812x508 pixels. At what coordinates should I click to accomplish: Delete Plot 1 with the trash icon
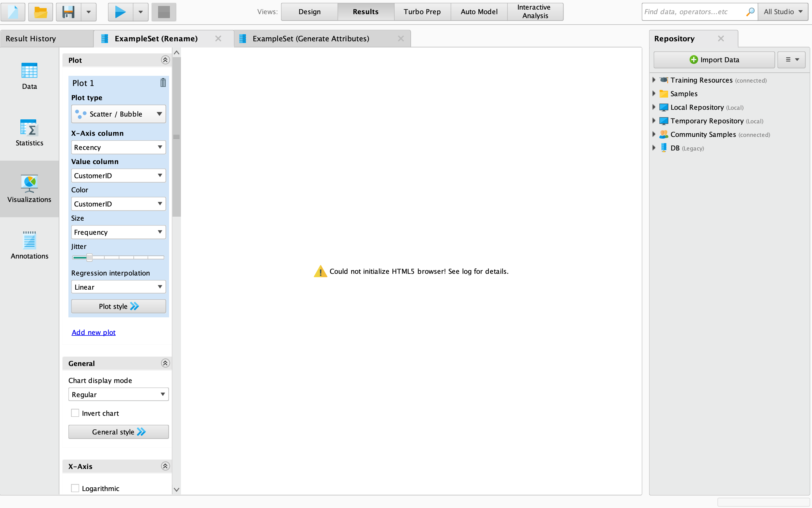(163, 83)
